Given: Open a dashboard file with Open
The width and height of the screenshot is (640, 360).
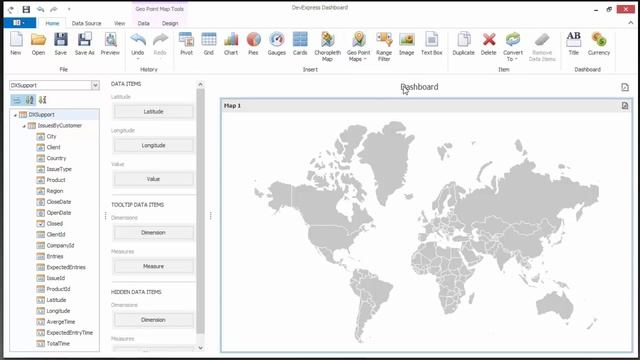Looking at the screenshot, I should coord(38,43).
